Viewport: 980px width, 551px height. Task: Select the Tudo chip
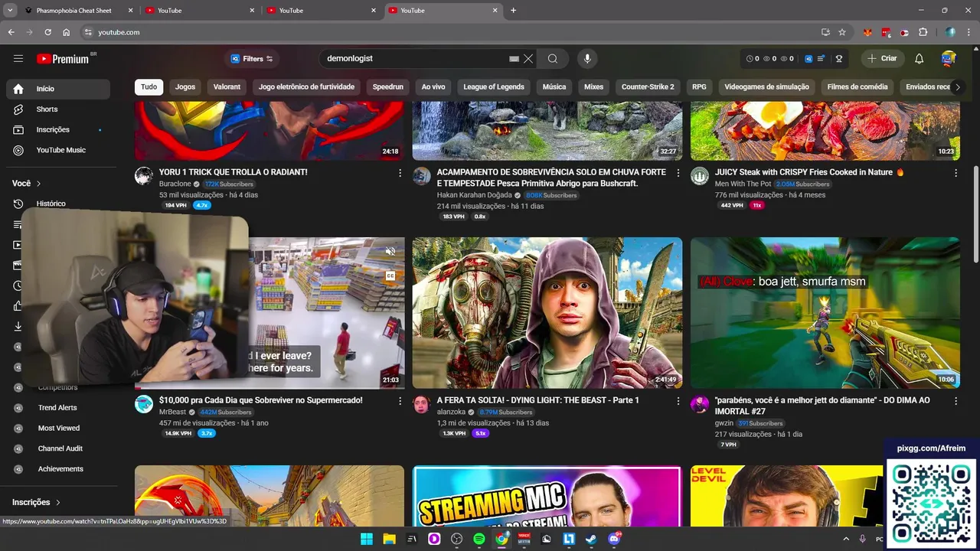coord(149,86)
